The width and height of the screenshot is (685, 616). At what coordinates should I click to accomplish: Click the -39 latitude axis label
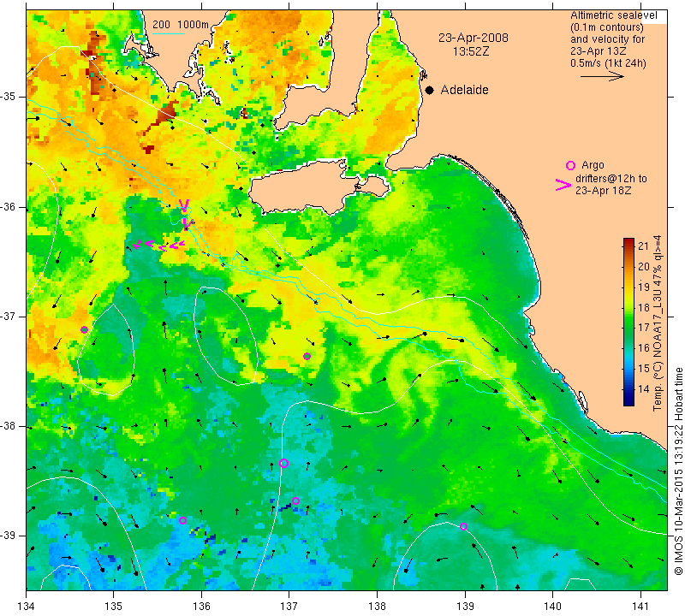point(9,536)
